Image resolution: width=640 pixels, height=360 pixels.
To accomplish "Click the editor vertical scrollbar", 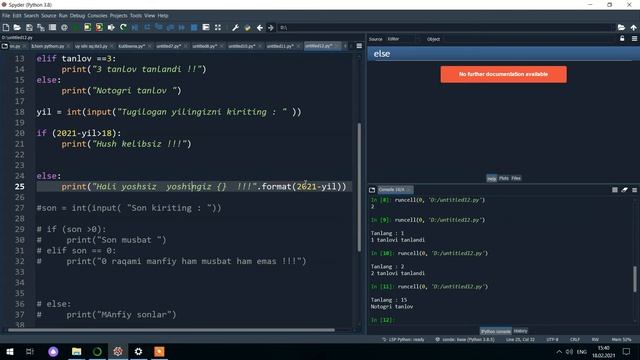I will point(359,187).
